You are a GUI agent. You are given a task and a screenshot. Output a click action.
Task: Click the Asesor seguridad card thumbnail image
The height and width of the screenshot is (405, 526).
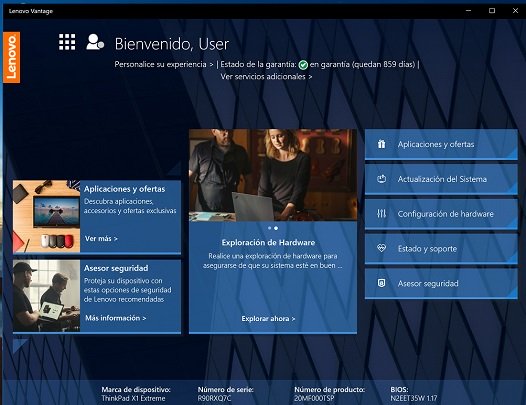[47, 296]
